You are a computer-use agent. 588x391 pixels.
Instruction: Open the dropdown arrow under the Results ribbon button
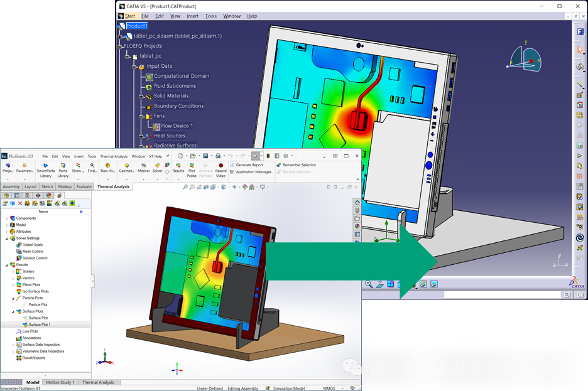point(178,179)
